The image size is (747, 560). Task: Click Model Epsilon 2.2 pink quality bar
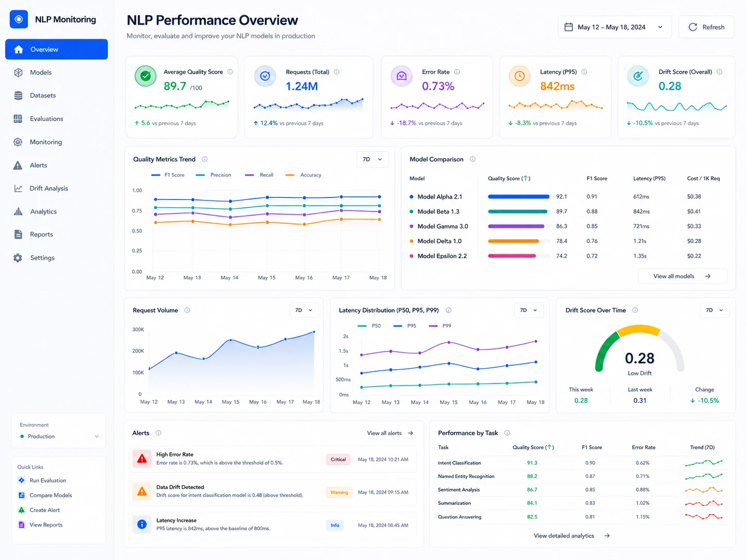[512, 256]
